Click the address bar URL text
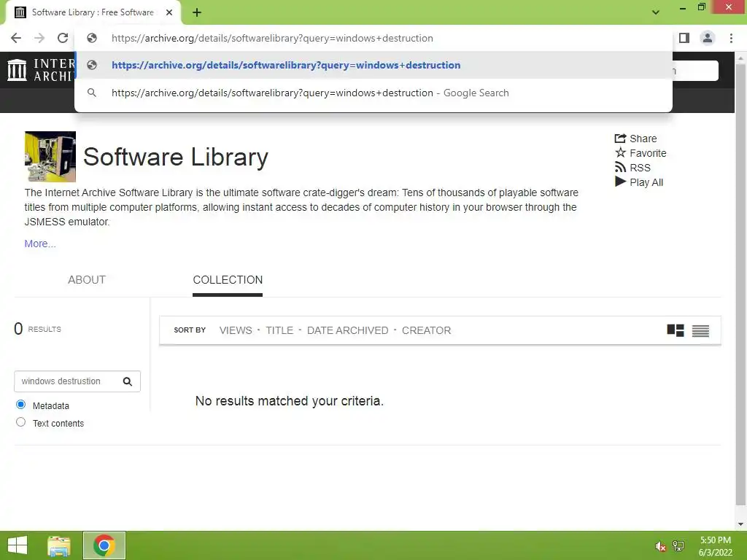The height and width of the screenshot is (560, 747). click(272, 38)
